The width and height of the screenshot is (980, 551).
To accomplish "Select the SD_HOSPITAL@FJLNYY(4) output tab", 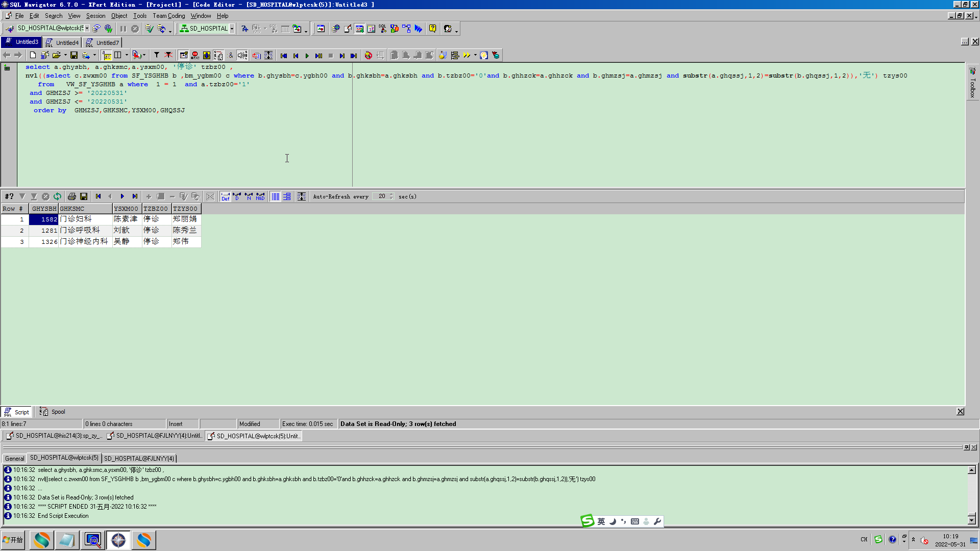I will click(x=139, y=458).
